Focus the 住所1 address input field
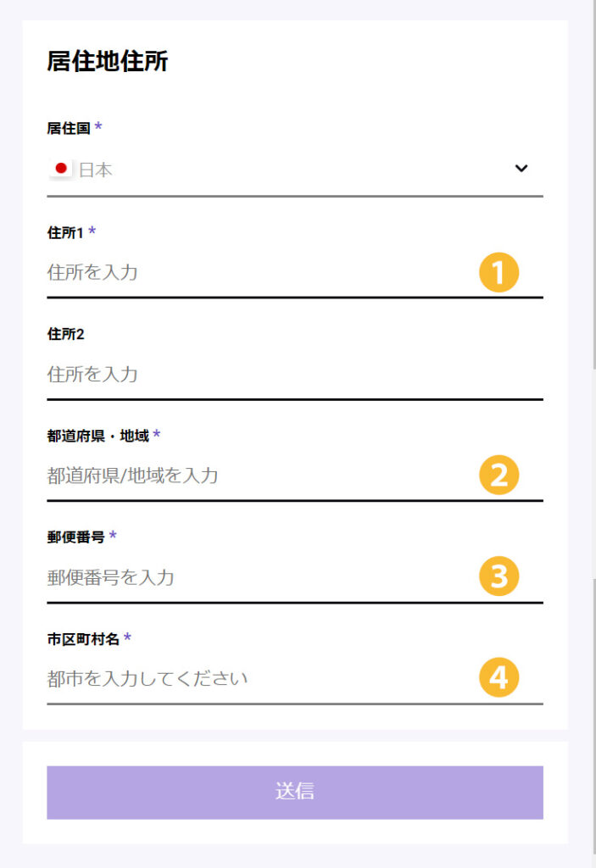The height and width of the screenshot is (868, 596). [295, 274]
